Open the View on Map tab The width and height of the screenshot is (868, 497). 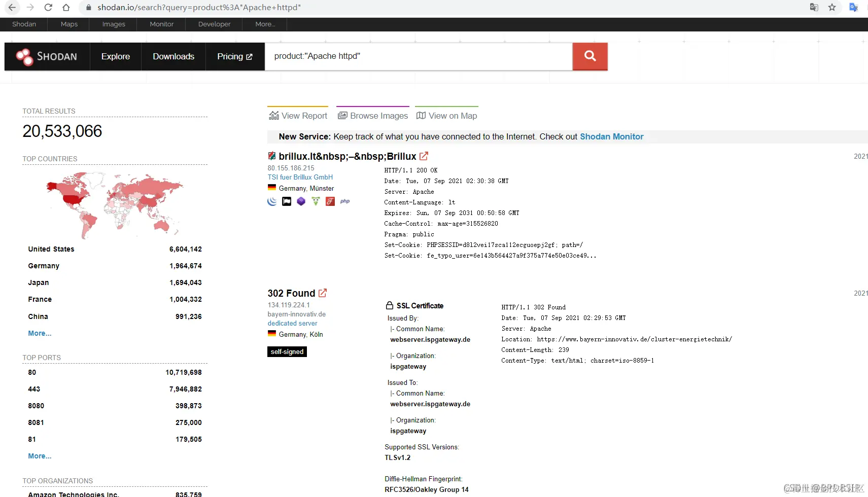446,116
